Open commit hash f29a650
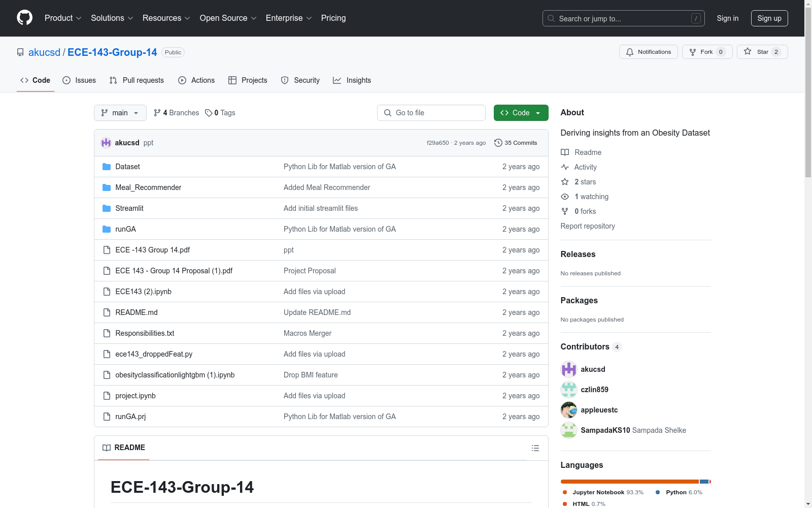The image size is (812, 508). tap(438, 143)
